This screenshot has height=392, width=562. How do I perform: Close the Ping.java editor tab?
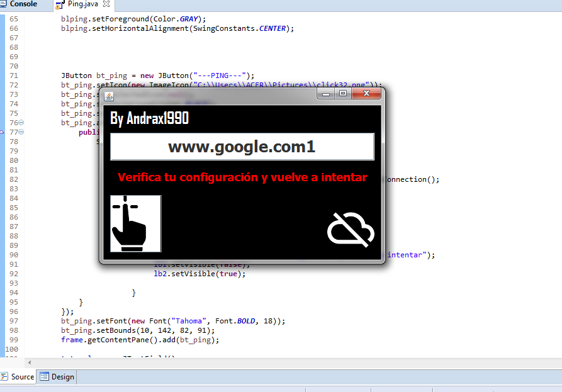(x=106, y=4)
